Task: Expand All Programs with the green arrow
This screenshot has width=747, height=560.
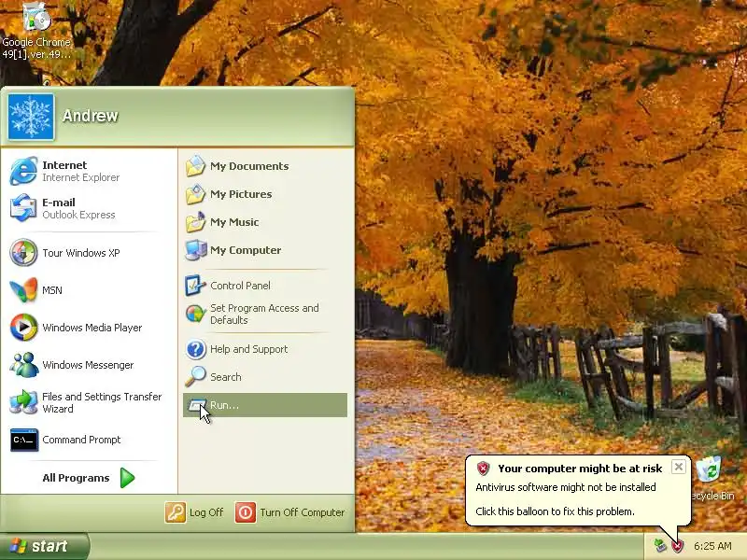Action: [x=127, y=478]
